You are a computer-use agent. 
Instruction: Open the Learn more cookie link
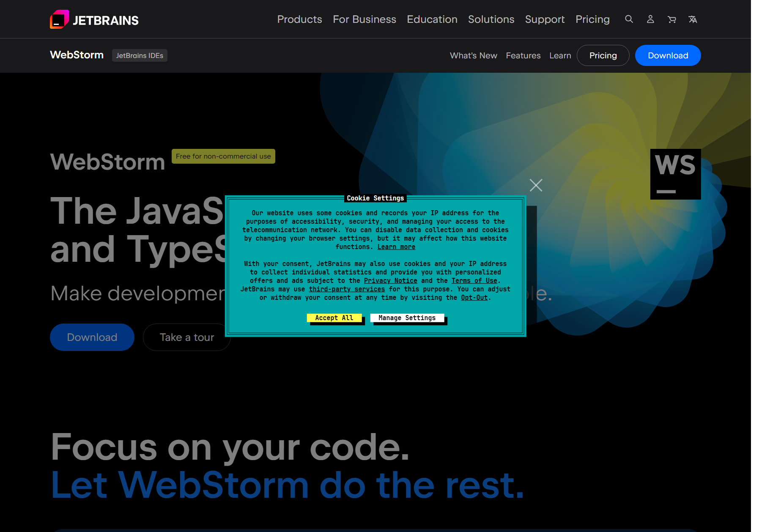tap(396, 247)
